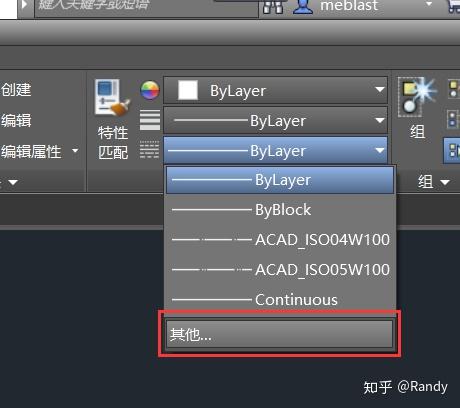Click the binoculars search icon

(x=273, y=6)
